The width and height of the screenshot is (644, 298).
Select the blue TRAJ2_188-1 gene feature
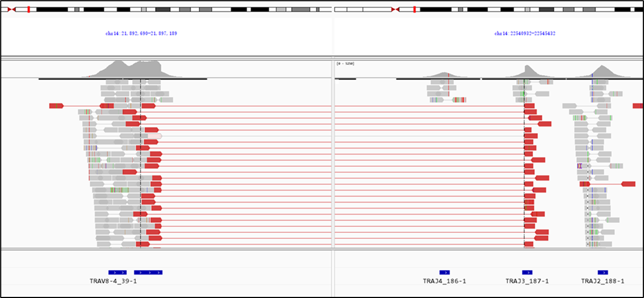(602, 272)
